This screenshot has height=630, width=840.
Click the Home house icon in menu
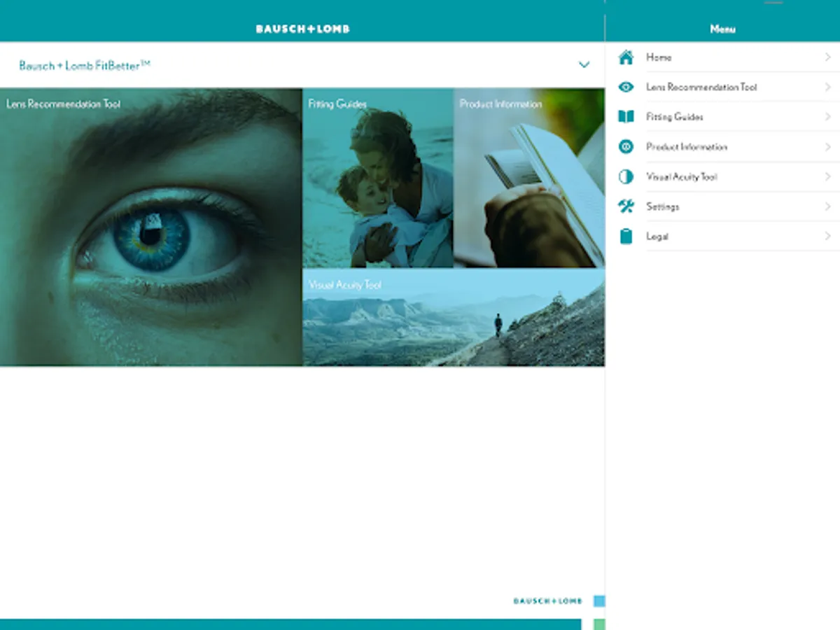pyautogui.click(x=626, y=57)
